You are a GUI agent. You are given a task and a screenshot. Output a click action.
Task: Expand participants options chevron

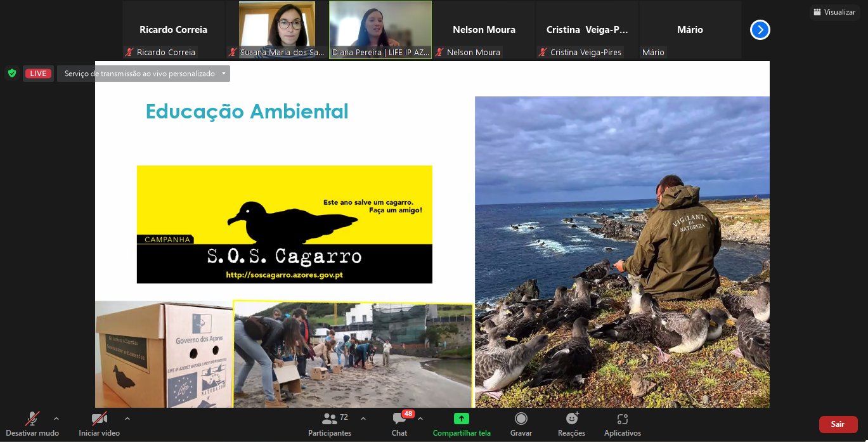coord(363,419)
